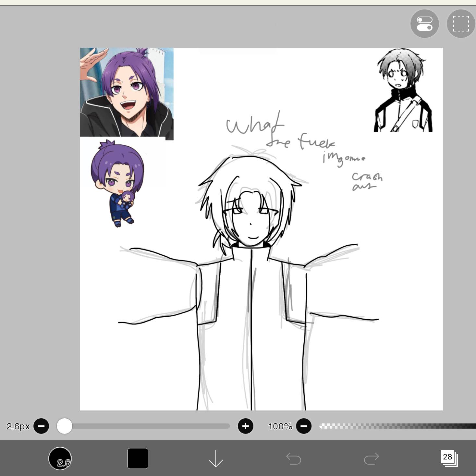The image size is (476, 476).
Task: Open the layers panel showing 28
Action: tap(449, 458)
